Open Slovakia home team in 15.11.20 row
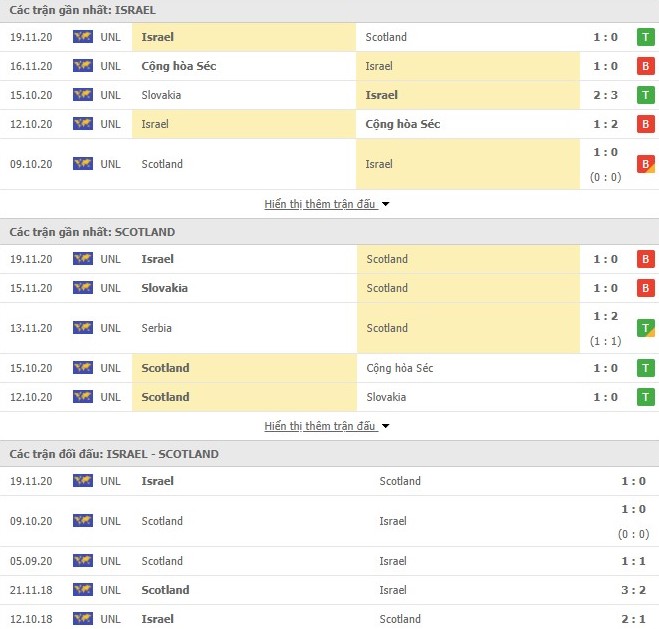 tap(165, 288)
